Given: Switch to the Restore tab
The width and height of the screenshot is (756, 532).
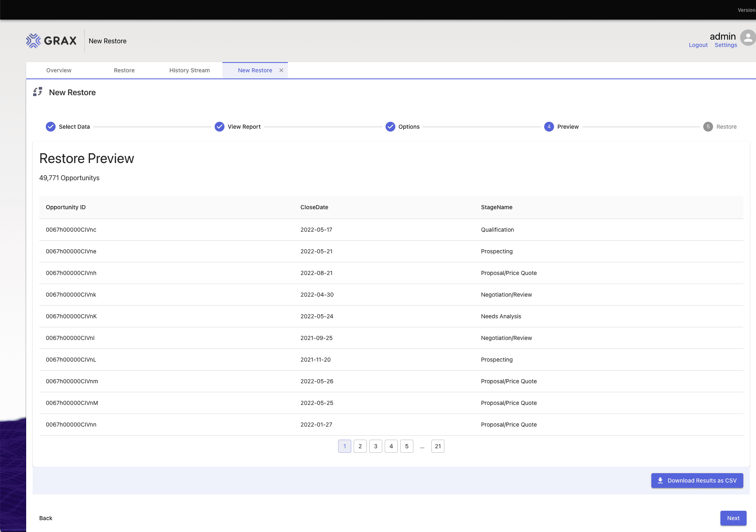Looking at the screenshot, I should click(x=124, y=70).
